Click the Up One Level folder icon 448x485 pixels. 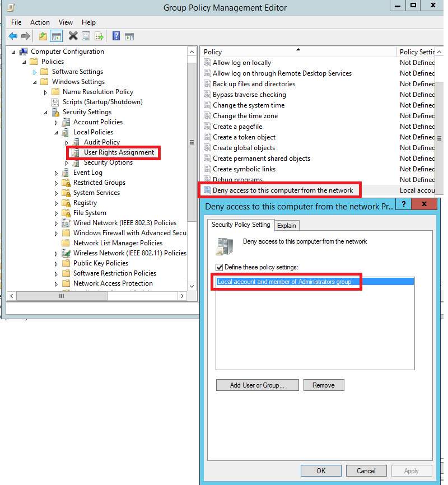43,36
